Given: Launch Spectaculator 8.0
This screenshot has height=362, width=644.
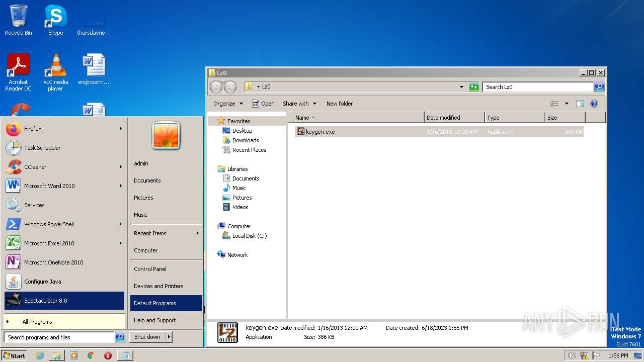Looking at the screenshot, I should click(x=64, y=301).
